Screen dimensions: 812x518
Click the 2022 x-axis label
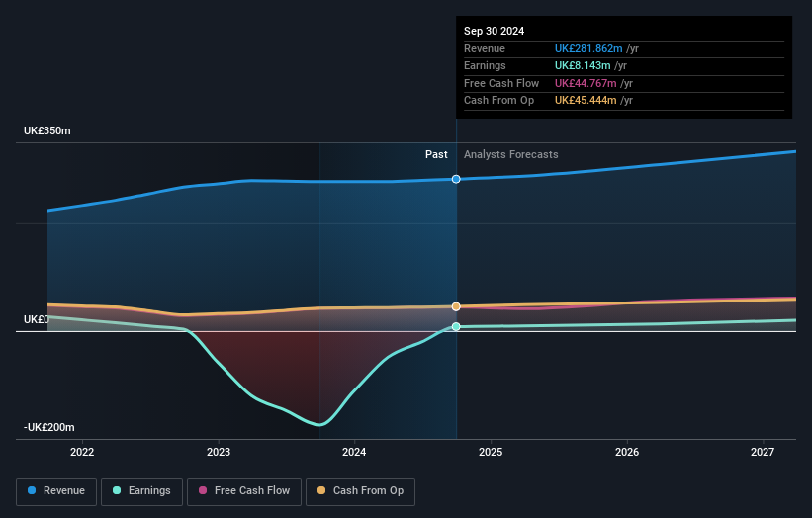(x=82, y=452)
